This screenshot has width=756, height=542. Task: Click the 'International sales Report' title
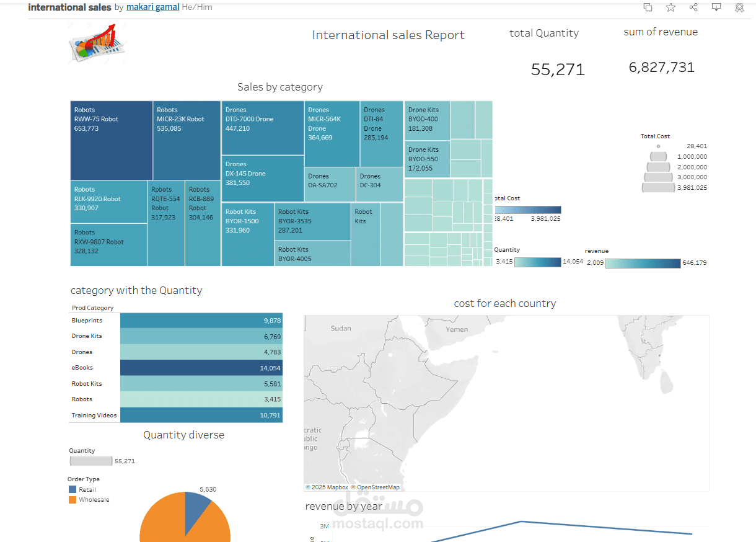pos(389,35)
